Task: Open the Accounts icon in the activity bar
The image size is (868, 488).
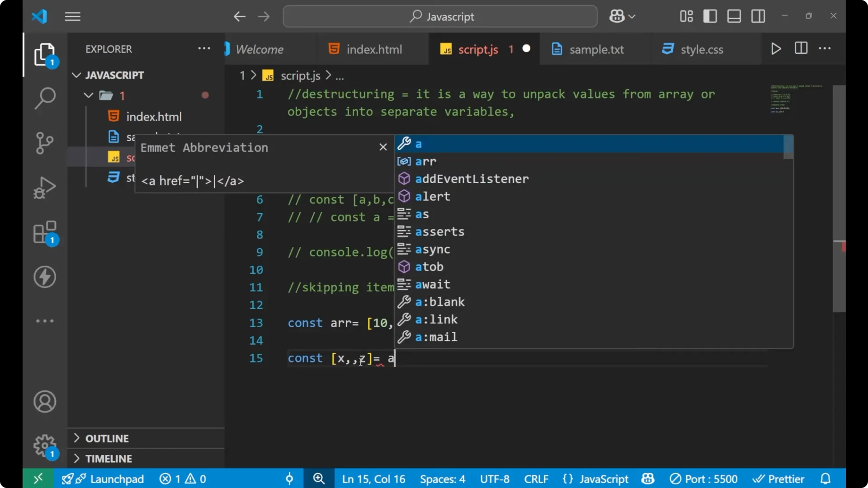Action: [x=44, y=402]
